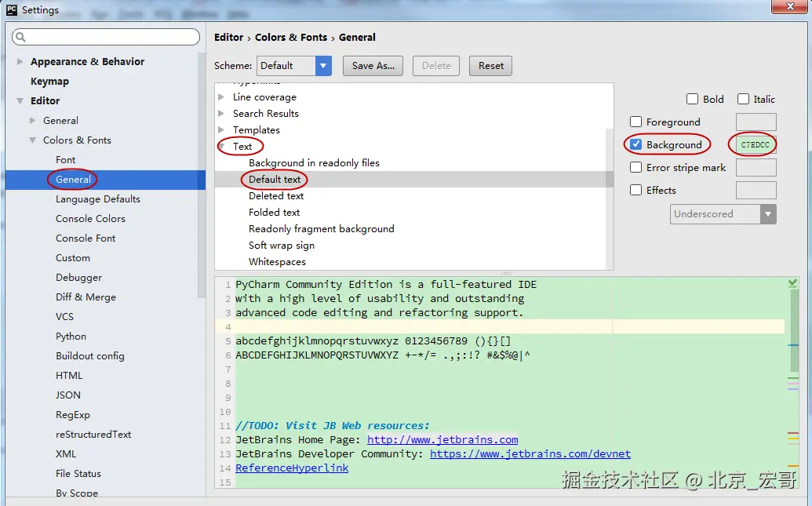Click the ReferenceHyperlink in the preview
This screenshot has height=506, width=812.
[292, 468]
